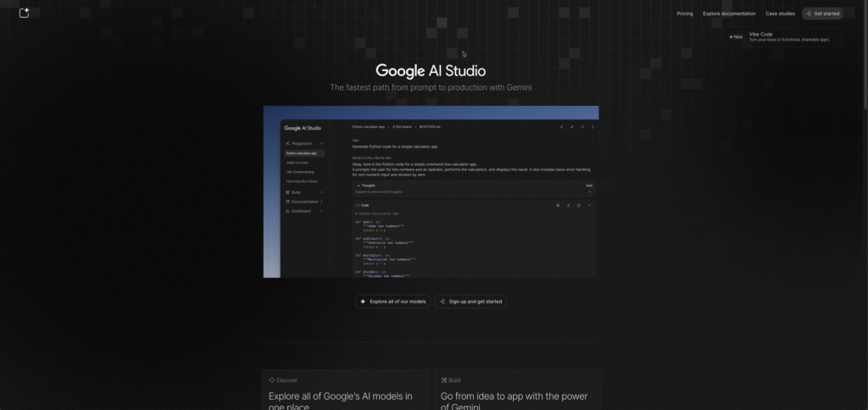Expand the Thoughts section chevron

(589, 191)
